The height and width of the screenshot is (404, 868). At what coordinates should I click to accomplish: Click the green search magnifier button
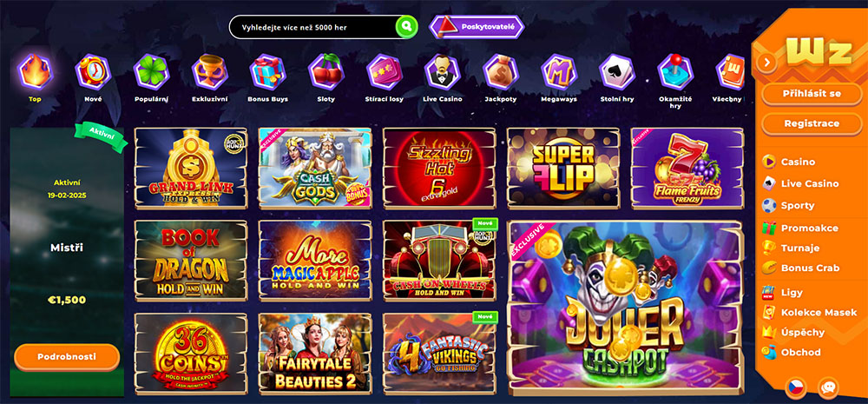point(406,26)
